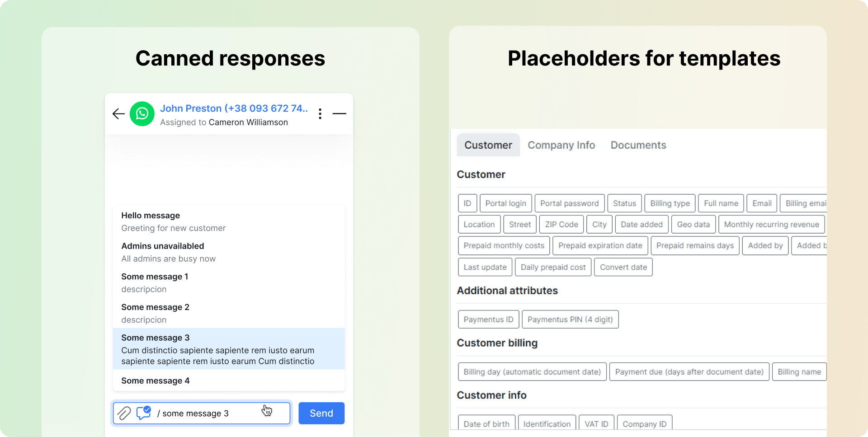Open the three-dot chat options menu
Image resolution: width=868 pixels, height=437 pixels.
(x=320, y=114)
